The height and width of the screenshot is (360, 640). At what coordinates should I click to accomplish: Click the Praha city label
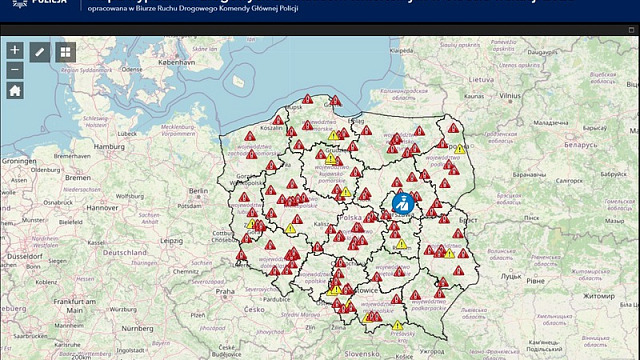point(225,291)
